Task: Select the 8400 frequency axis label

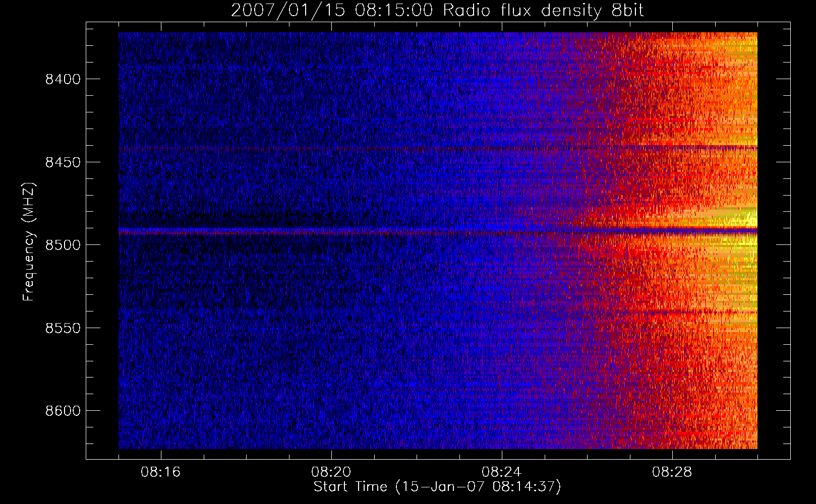Action: pyautogui.click(x=63, y=80)
